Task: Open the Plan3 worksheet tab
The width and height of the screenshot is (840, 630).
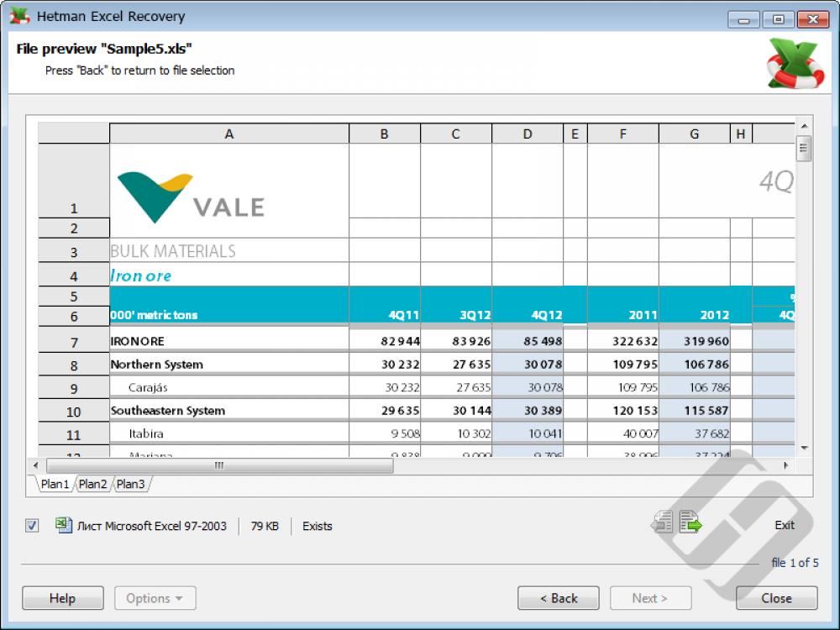Action: tap(131, 484)
